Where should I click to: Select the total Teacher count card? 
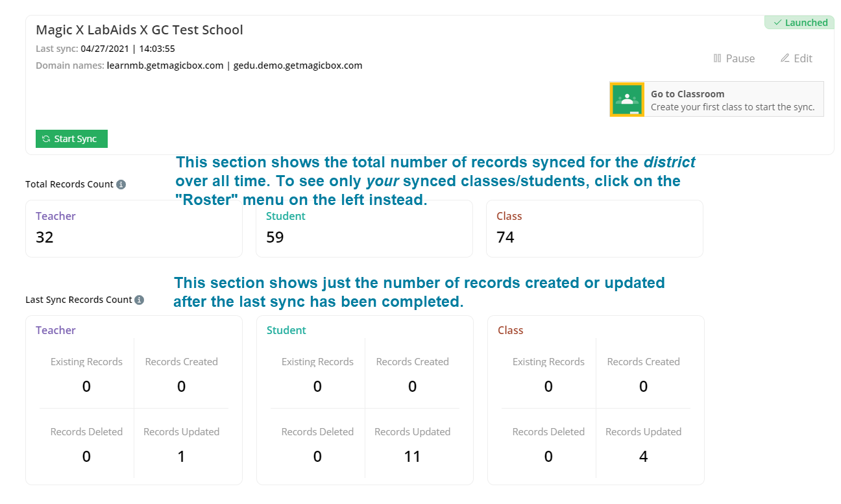pyautogui.click(x=134, y=228)
